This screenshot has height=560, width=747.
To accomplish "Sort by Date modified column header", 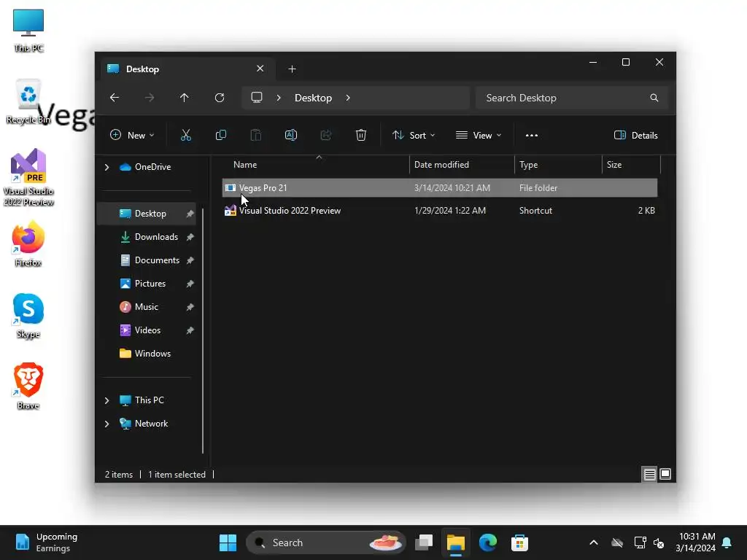I will click(462, 165).
